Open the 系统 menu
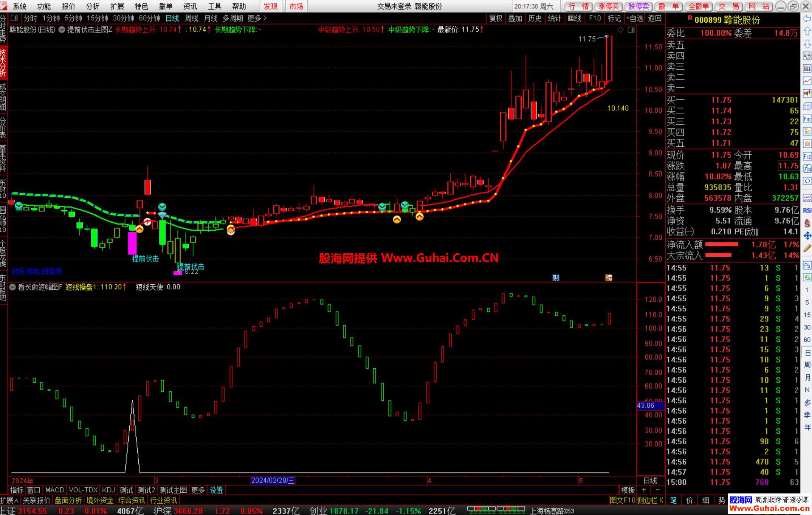The width and height of the screenshot is (812, 515). coord(20,6)
